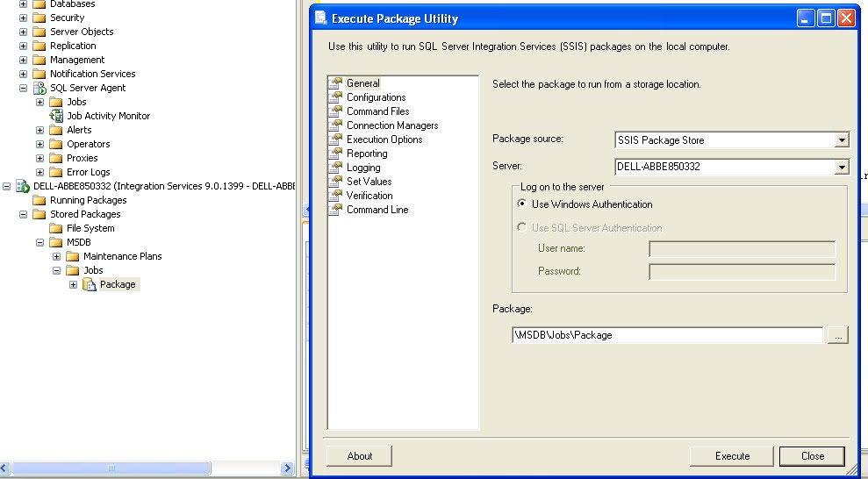Viewport: 868px width, 479px height.
Task: Click the MSDB folder icon
Action: pos(55,242)
